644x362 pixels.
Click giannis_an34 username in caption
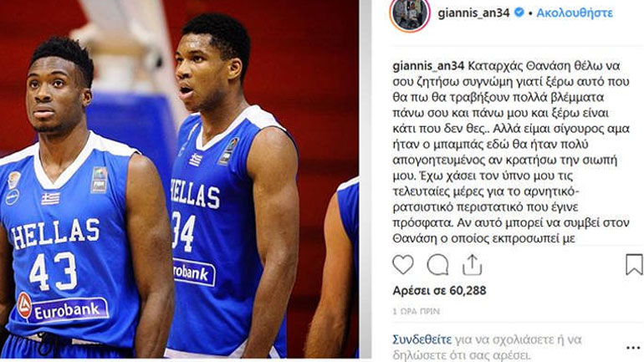[428, 66]
